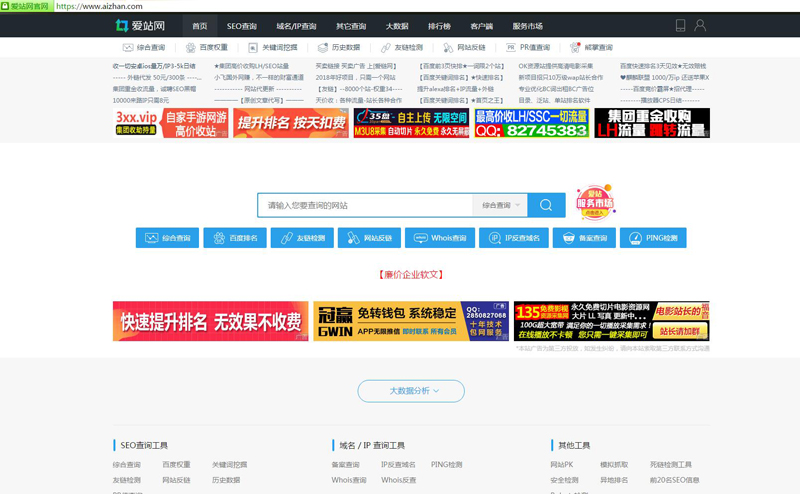800x494 pixels.
Task: Open the 死链检测工具 footer link
Action: (670, 465)
